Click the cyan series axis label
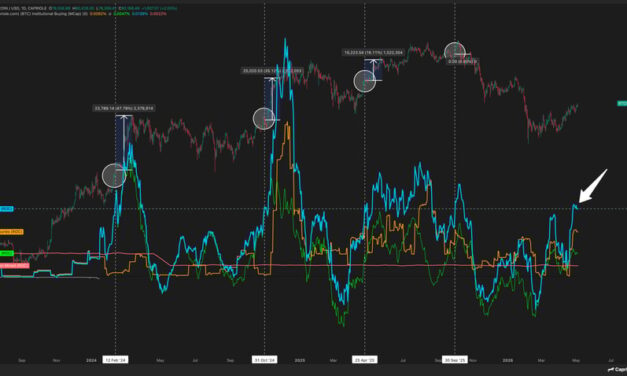Screen dimensions: 627x376 click(x=6, y=209)
